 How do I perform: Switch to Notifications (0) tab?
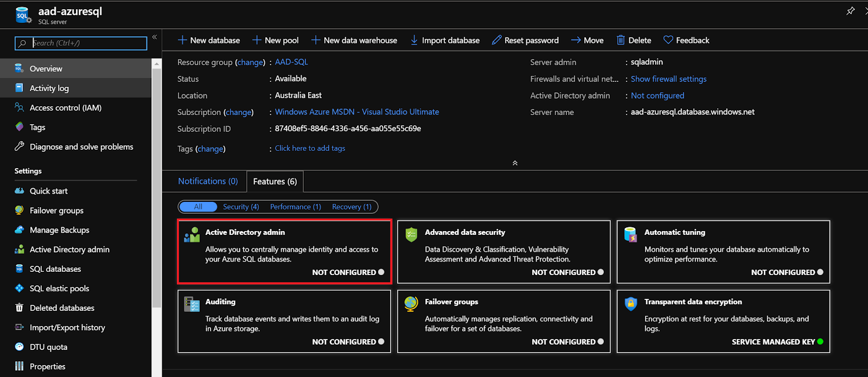[x=208, y=181]
